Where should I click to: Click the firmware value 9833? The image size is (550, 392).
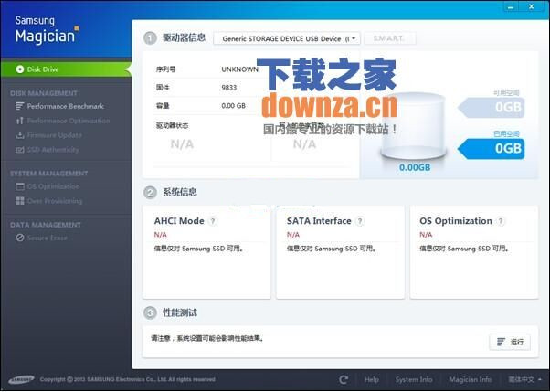click(x=229, y=88)
